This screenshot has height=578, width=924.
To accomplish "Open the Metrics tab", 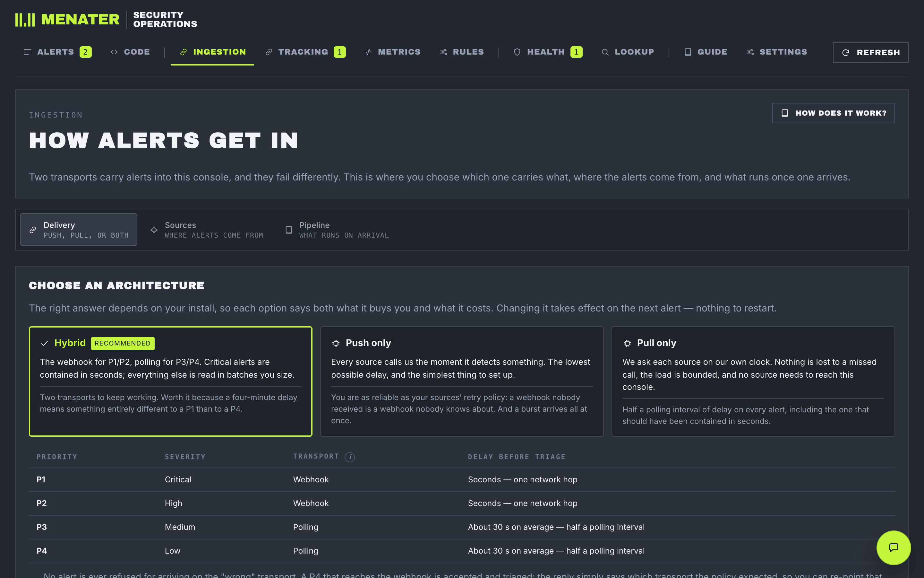I will (392, 52).
